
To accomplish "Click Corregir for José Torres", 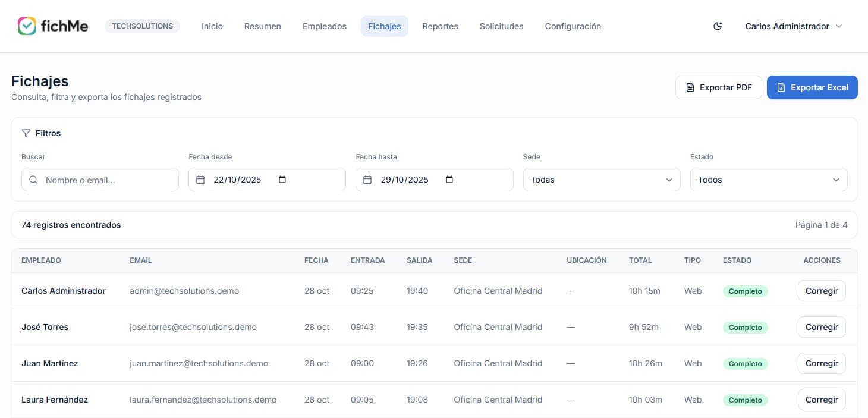I will click(x=822, y=327).
